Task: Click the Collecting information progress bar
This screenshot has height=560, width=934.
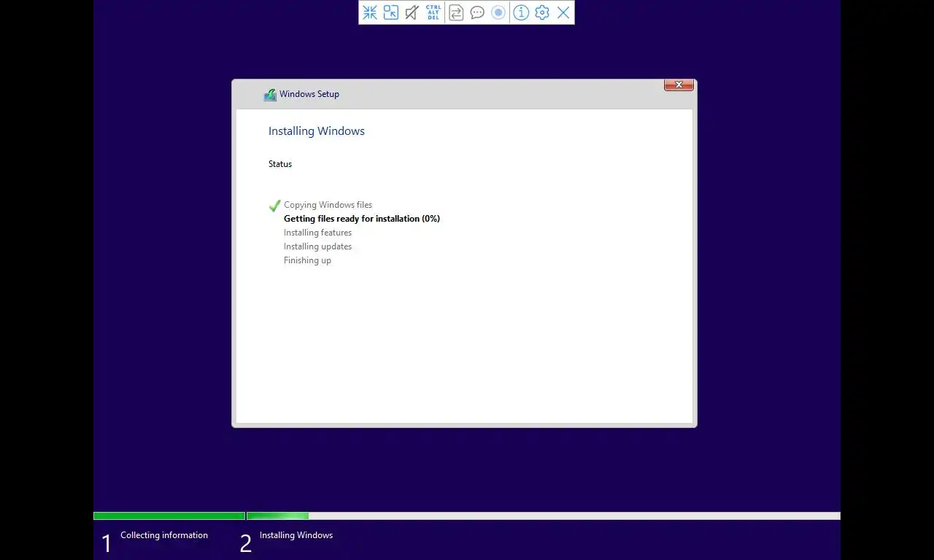Action: (x=169, y=516)
